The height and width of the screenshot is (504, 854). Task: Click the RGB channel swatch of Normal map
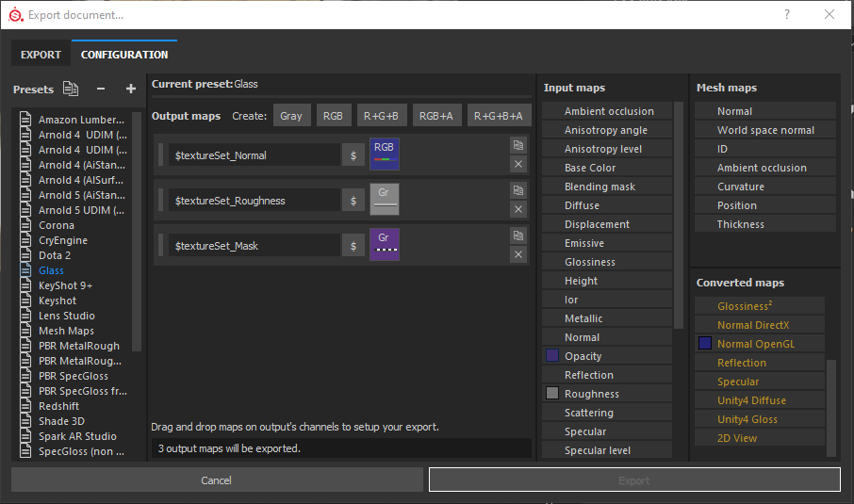pos(385,154)
